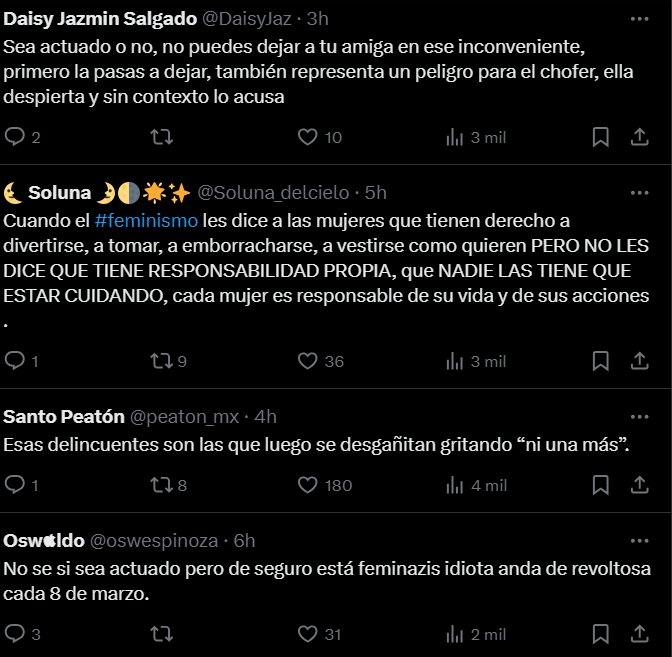View analytics of Soluna's tweet

click(476, 361)
